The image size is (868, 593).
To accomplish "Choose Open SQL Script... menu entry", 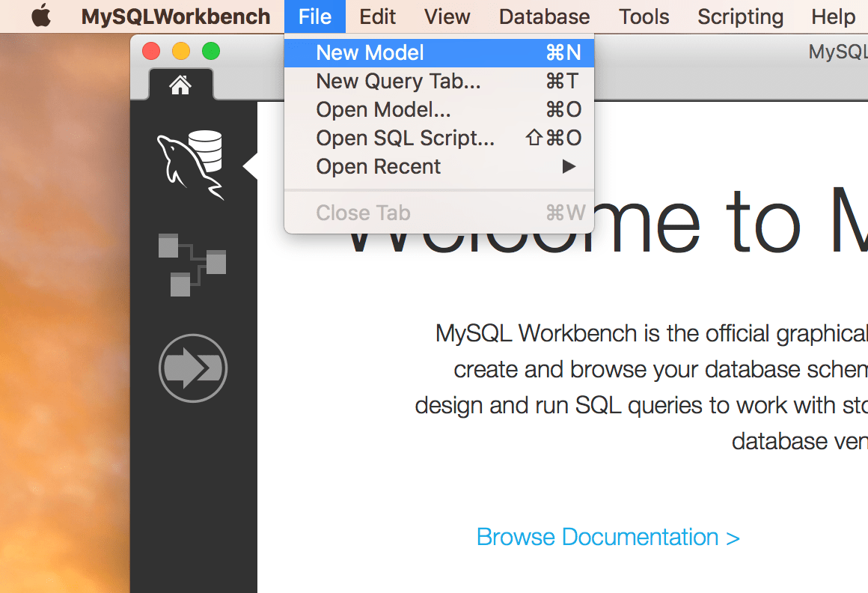I will pyautogui.click(x=439, y=138).
